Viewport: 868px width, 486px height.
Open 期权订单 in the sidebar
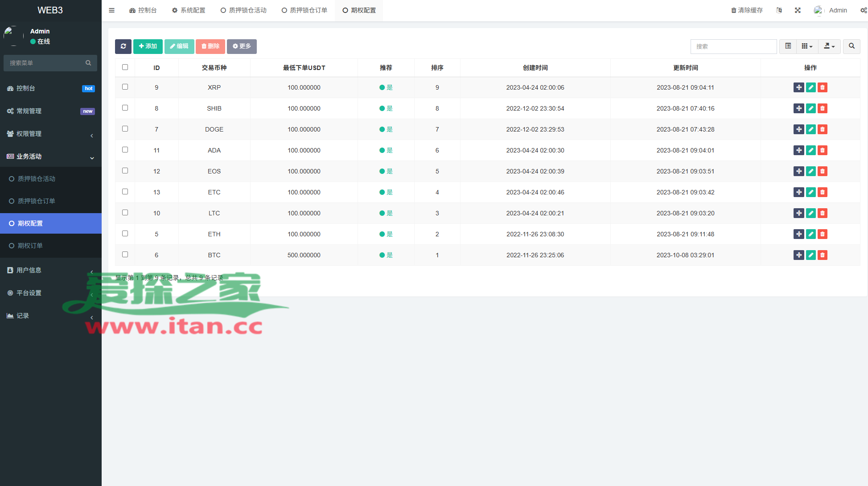tap(30, 246)
